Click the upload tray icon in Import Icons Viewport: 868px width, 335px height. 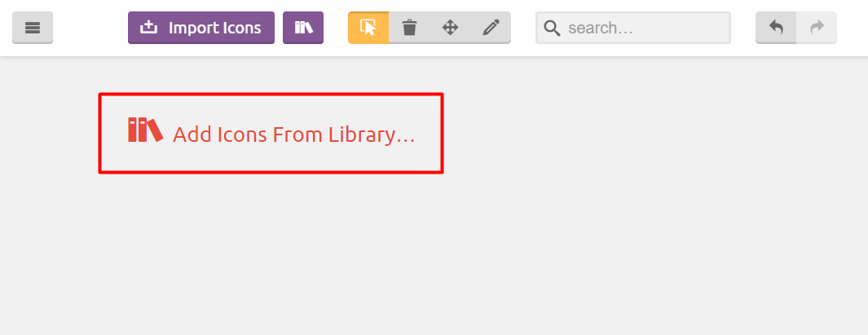click(149, 27)
